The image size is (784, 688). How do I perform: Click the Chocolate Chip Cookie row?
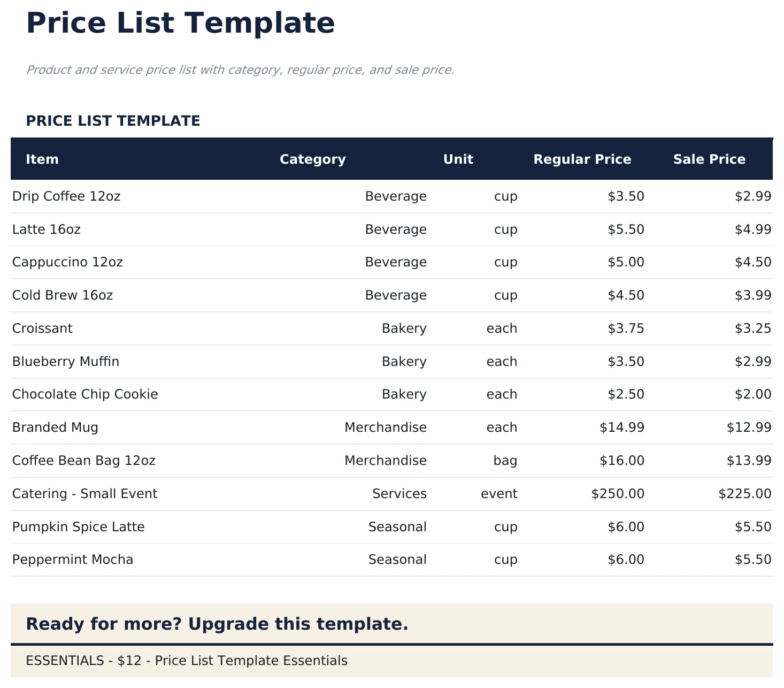click(x=85, y=394)
